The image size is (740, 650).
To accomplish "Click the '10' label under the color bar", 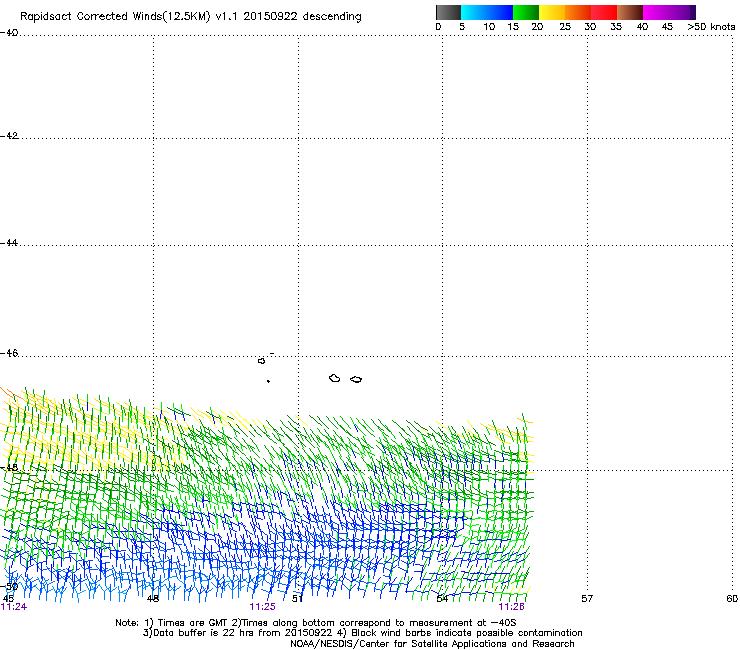I will click(x=489, y=27).
